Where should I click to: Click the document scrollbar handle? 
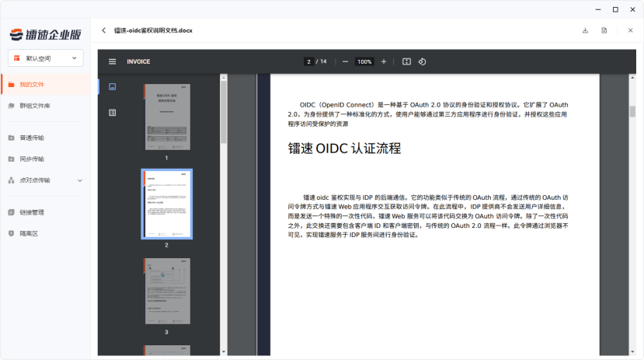[x=632, y=111]
